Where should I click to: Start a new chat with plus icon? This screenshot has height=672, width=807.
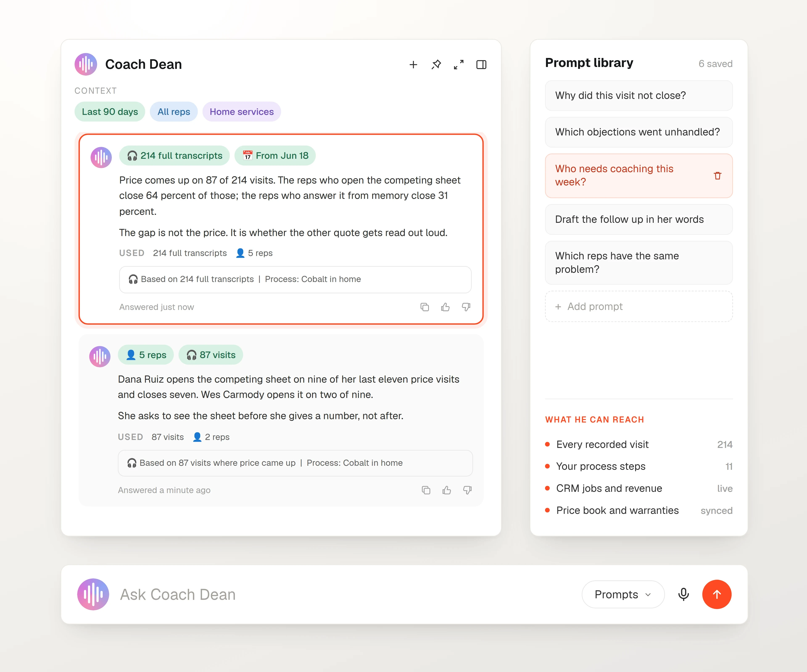click(x=413, y=64)
